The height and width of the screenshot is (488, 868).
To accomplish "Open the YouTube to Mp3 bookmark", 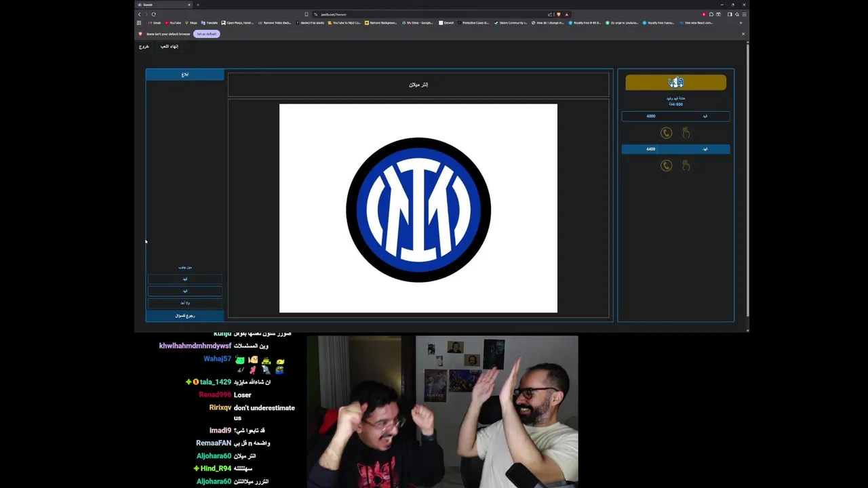I will coord(344,23).
